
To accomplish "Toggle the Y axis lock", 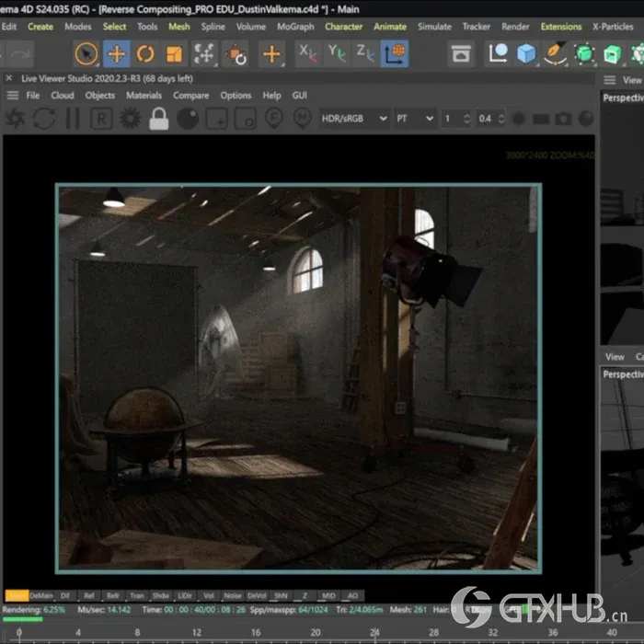I will 338,54.
